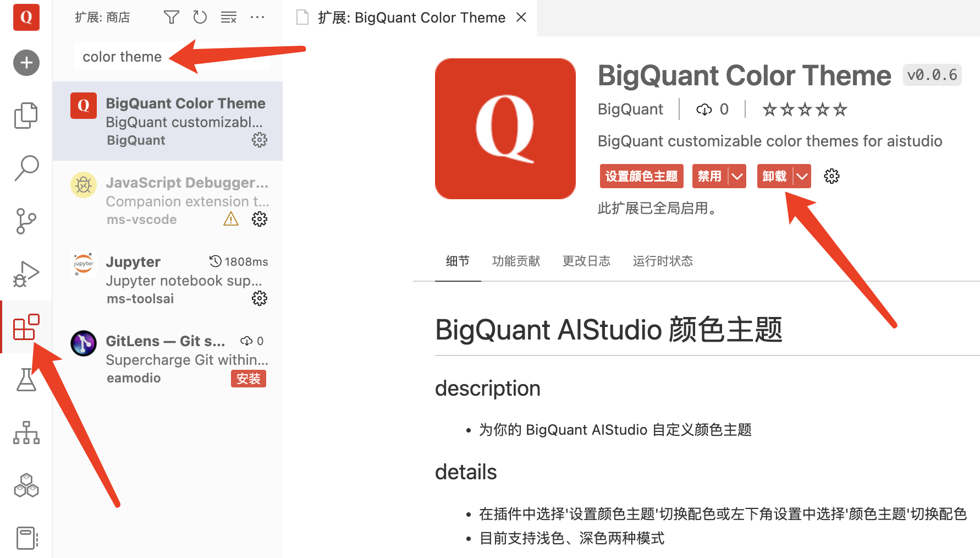Switch to the 更改日志 tab

(586, 261)
